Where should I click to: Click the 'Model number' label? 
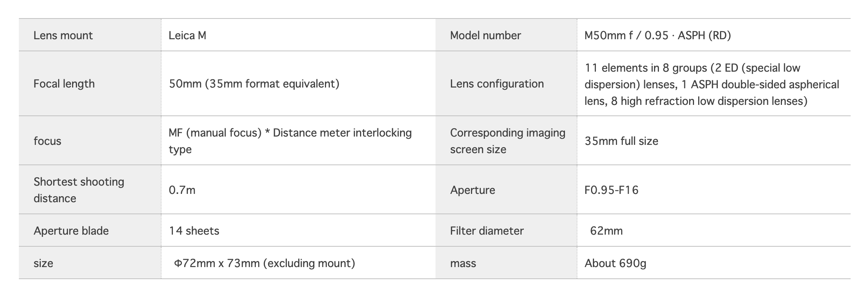485,35
